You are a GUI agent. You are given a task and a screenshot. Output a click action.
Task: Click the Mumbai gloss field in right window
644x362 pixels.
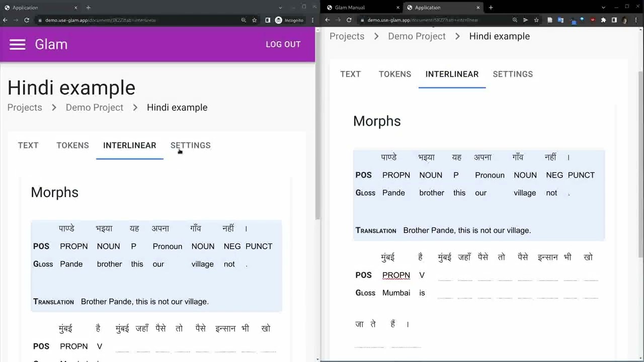[396, 293]
